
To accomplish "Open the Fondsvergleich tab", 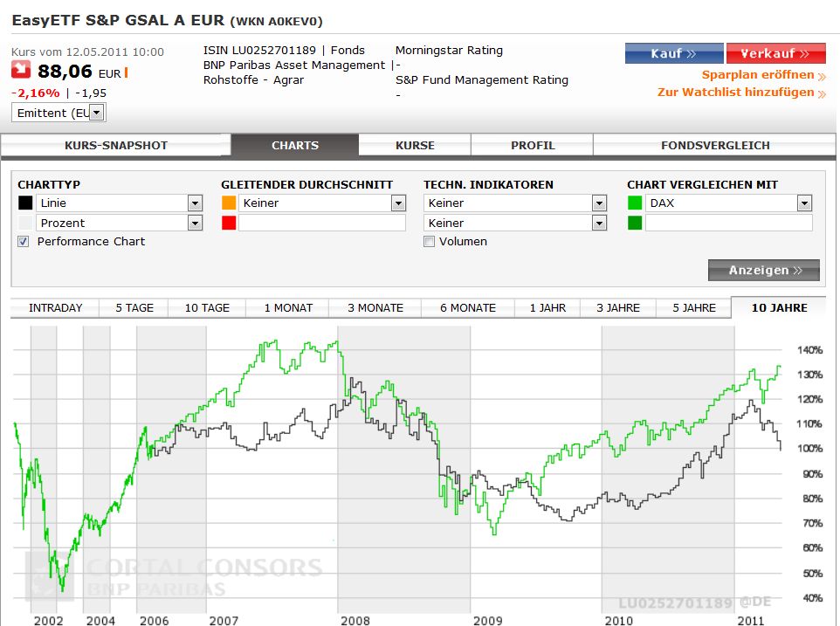I will 714,145.
